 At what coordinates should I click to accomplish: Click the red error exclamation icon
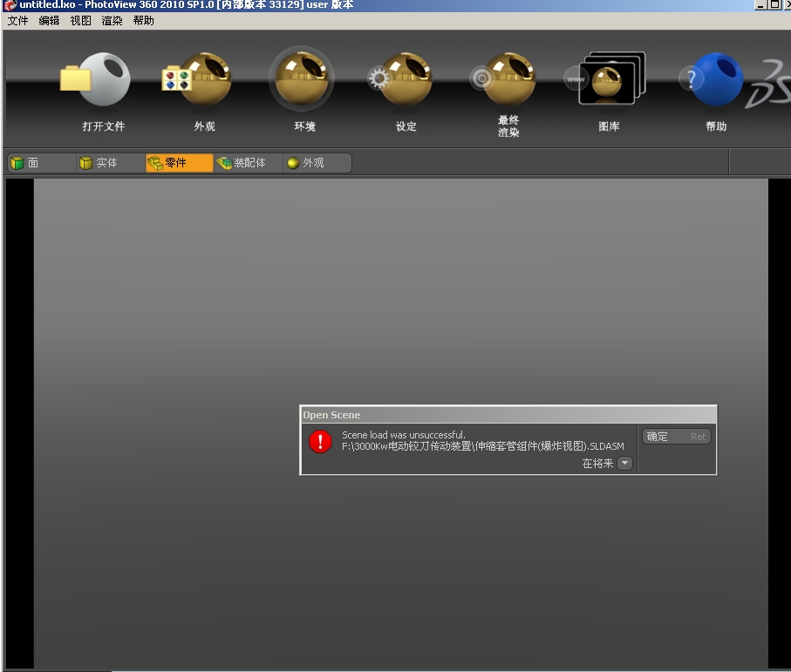tap(320, 442)
